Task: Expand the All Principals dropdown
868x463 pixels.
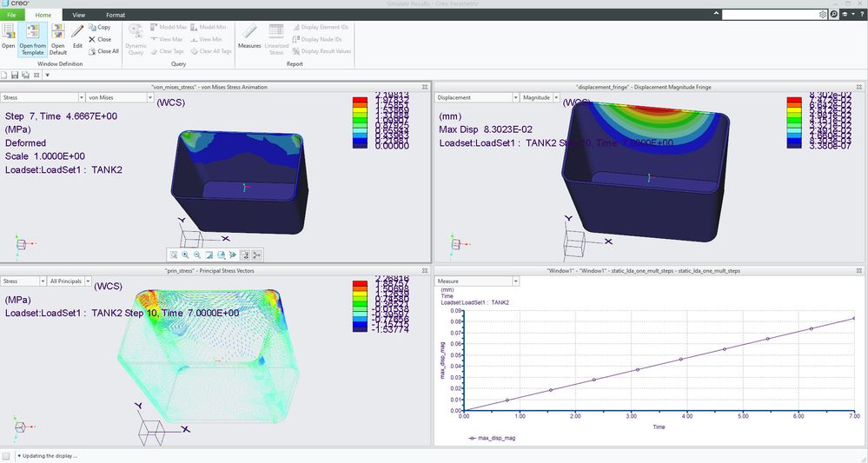Action: [88, 281]
